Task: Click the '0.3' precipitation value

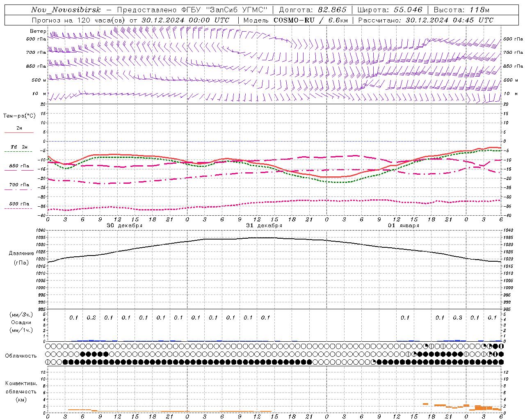Action: 457,317
